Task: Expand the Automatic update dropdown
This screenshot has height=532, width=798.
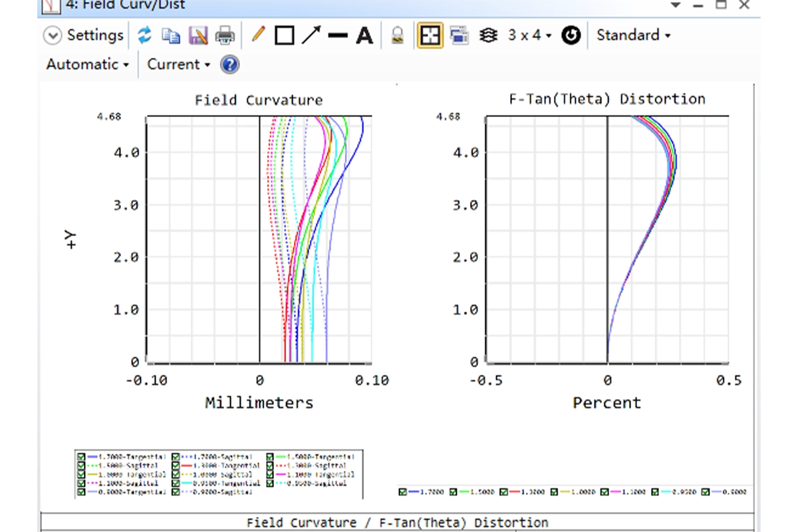Action: click(87, 65)
